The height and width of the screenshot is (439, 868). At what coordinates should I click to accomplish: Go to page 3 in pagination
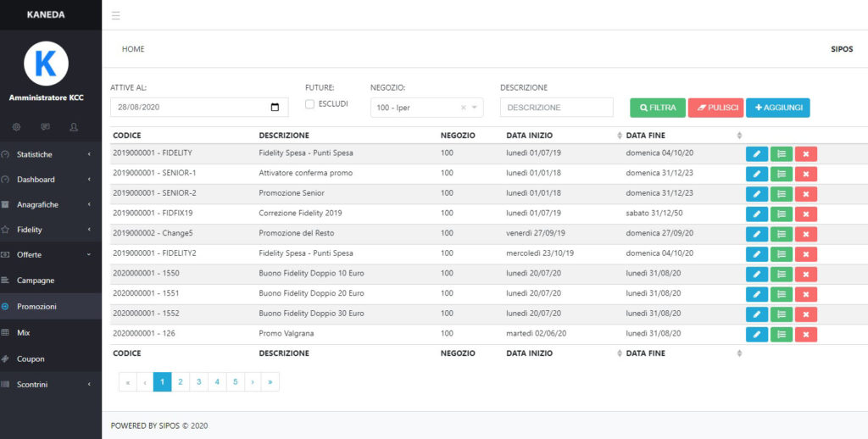pos(198,382)
